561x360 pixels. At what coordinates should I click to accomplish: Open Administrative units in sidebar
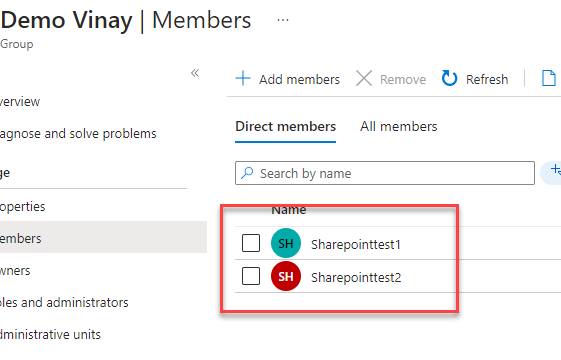coord(50,335)
